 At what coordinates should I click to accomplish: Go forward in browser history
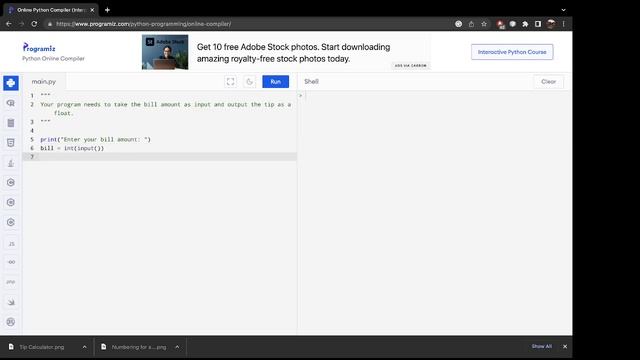[21, 24]
